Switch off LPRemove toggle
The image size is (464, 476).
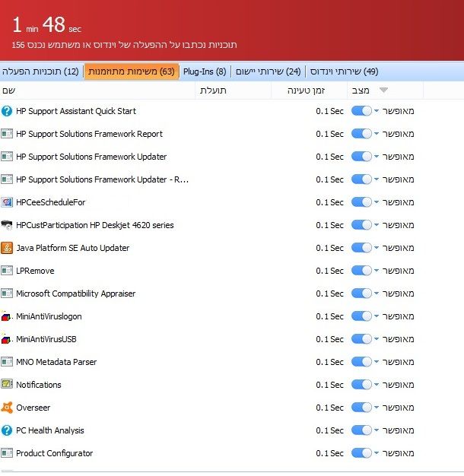pyautogui.click(x=361, y=271)
